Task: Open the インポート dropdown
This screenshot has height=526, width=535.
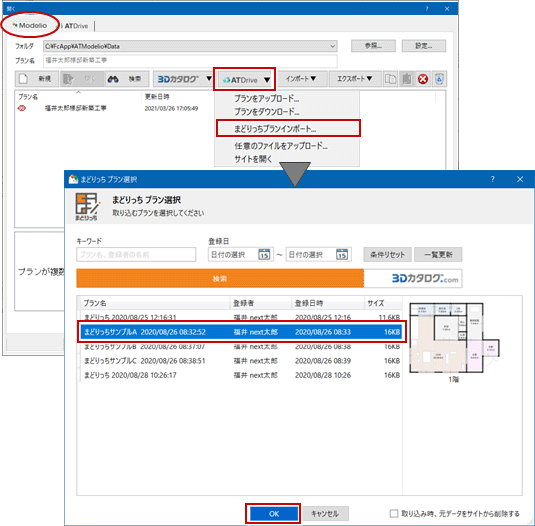Action: pyautogui.click(x=301, y=79)
